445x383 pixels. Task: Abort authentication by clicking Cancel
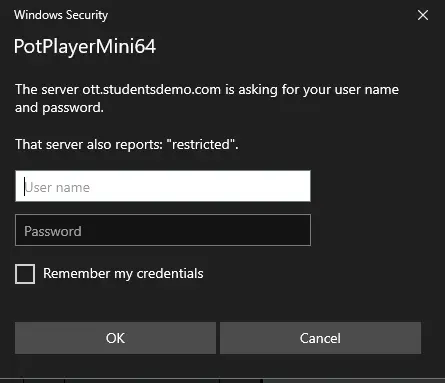tap(320, 338)
